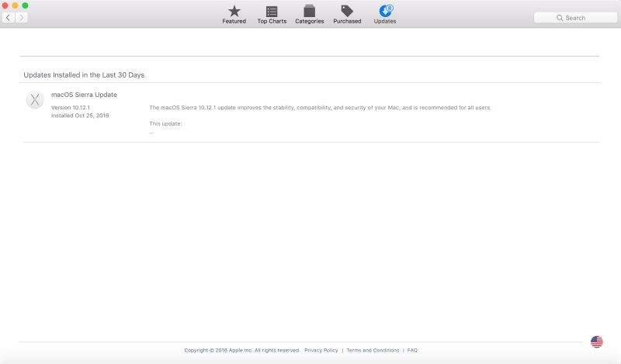Maximize the App Store window with green button
Image resolution: width=621 pixels, height=364 pixels.
coord(25,5)
